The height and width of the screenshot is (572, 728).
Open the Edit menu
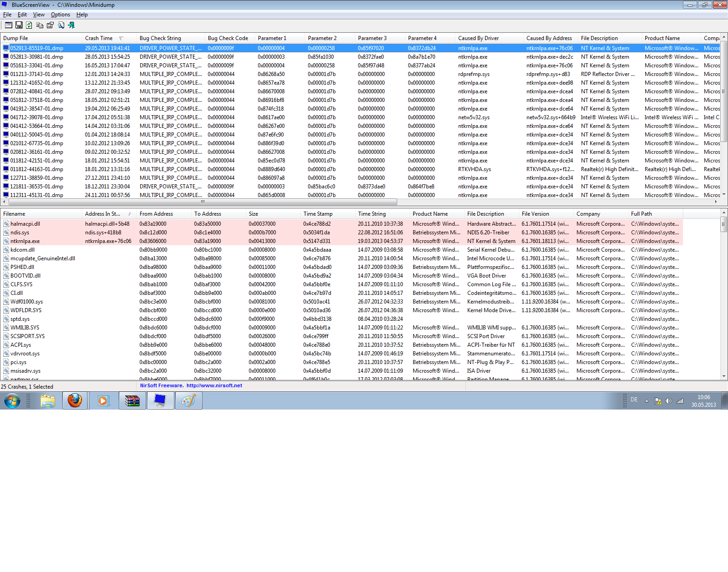click(x=22, y=15)
